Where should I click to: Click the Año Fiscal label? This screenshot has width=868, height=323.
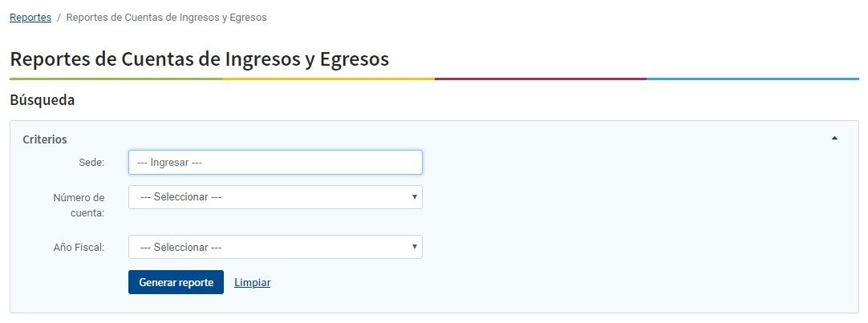point(79,247)
